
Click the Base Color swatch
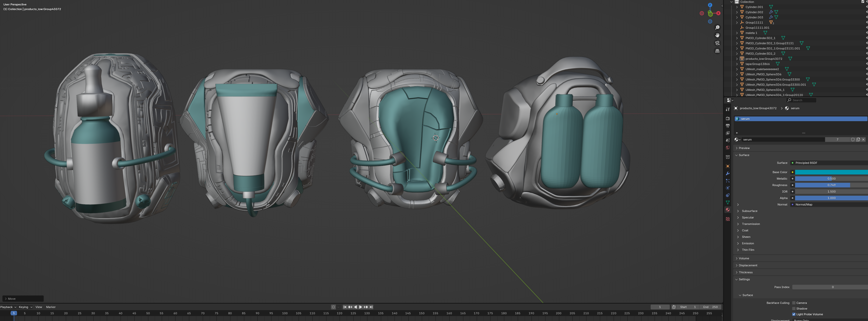(x=831, y=172)
